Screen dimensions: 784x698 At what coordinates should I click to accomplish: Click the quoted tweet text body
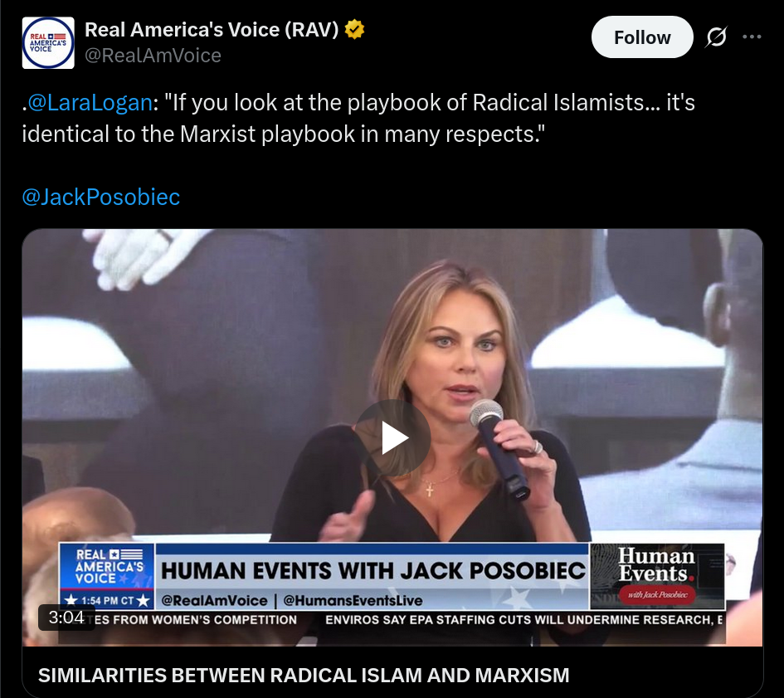click(358, 118)
